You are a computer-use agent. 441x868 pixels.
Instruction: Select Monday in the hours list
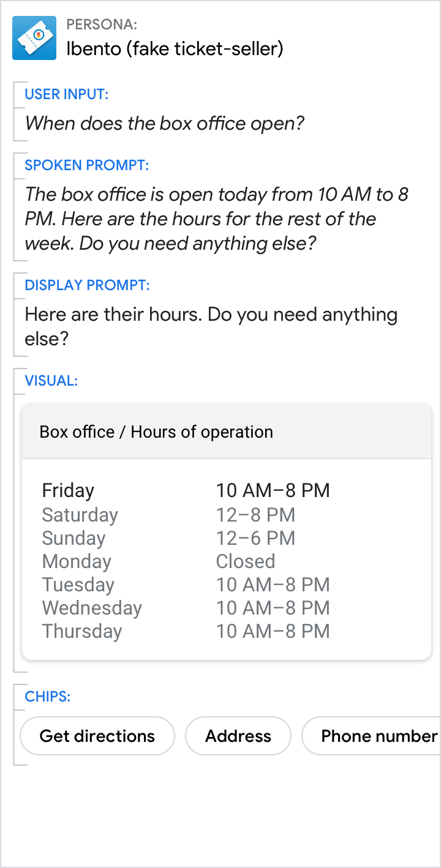77,561
